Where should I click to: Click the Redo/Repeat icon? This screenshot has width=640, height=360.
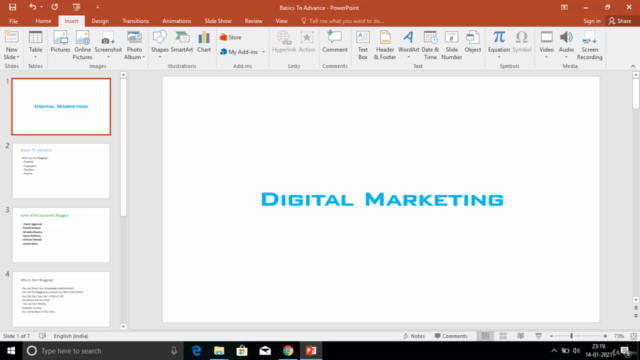click(x=54, y=7)
